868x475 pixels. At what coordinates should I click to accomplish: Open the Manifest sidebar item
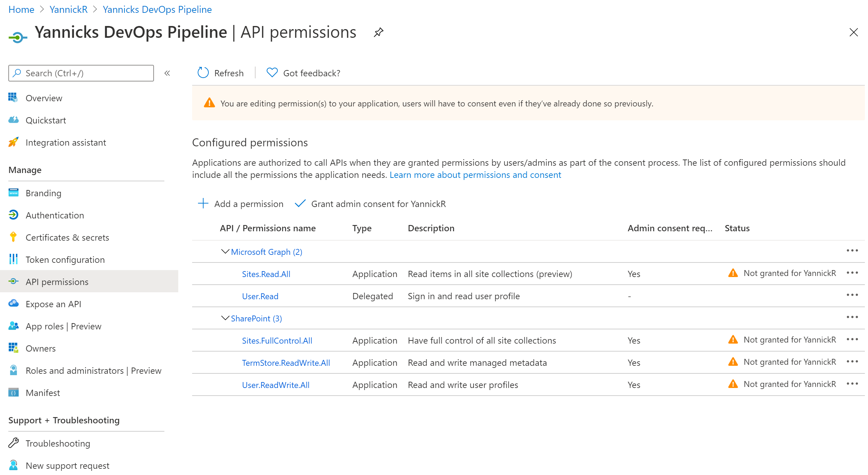coord(43,393)
